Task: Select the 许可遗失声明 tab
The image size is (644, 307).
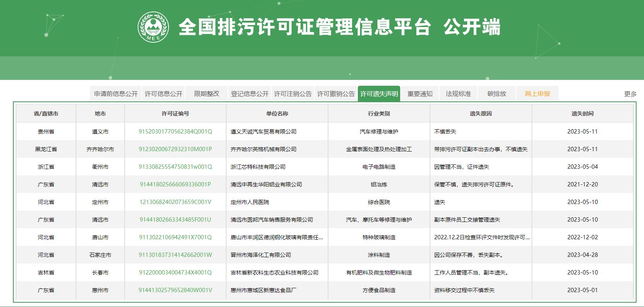Action: (x=379, y=94)
